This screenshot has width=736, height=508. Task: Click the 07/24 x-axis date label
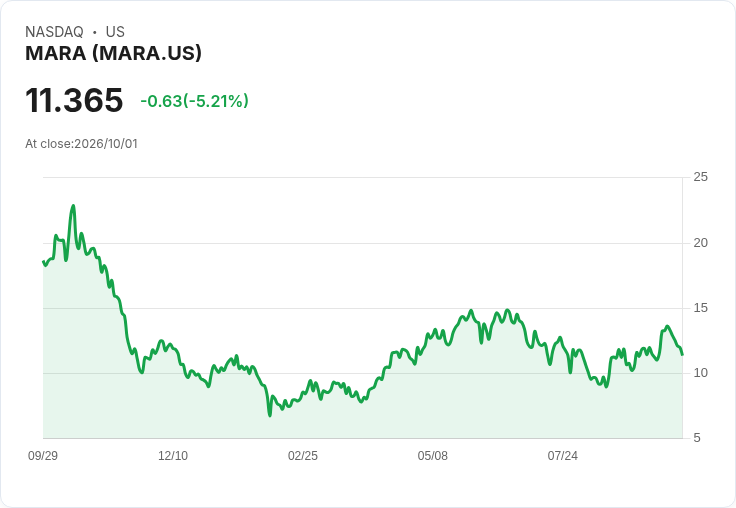pos(562,456)
